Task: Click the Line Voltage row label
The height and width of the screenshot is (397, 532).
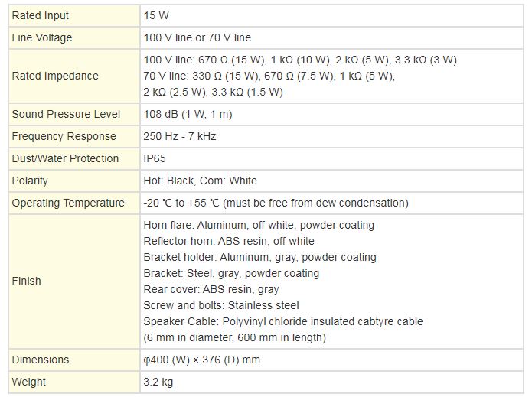Action: click(42, 37)
